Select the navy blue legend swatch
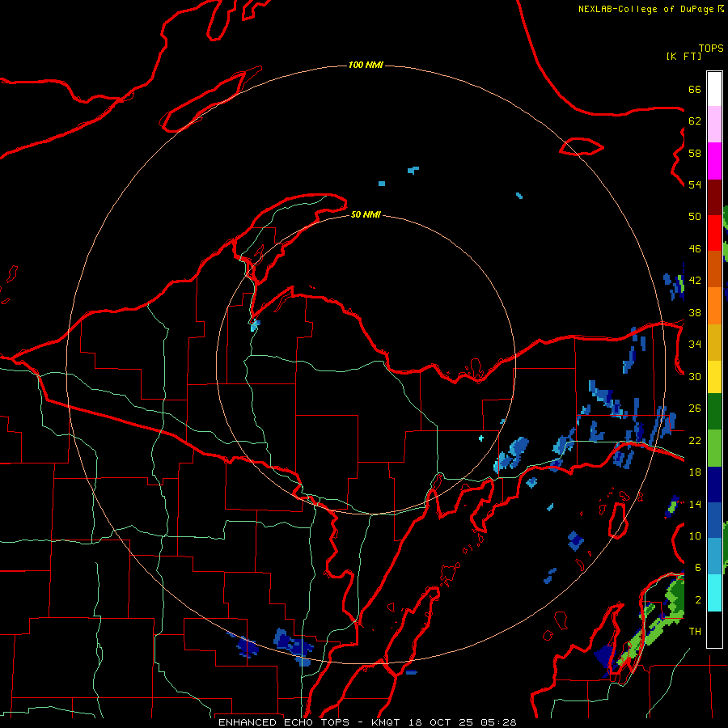Screen dimensions: 728x728 point(714,485)
